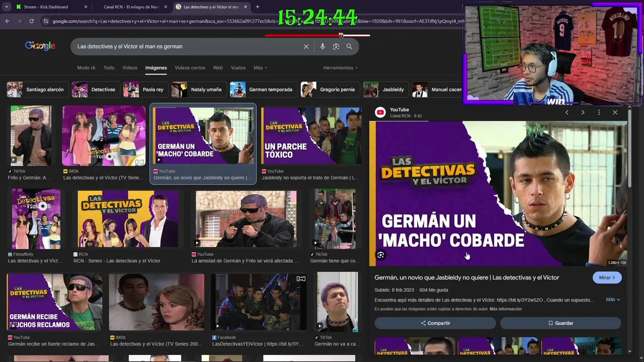The width and height of the screenshot is (644, 362).
Task: Close the image preview panel
Action: point(615,112)
